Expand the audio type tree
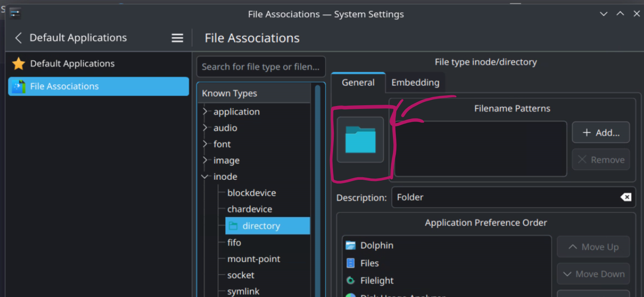 coord(205,128)
